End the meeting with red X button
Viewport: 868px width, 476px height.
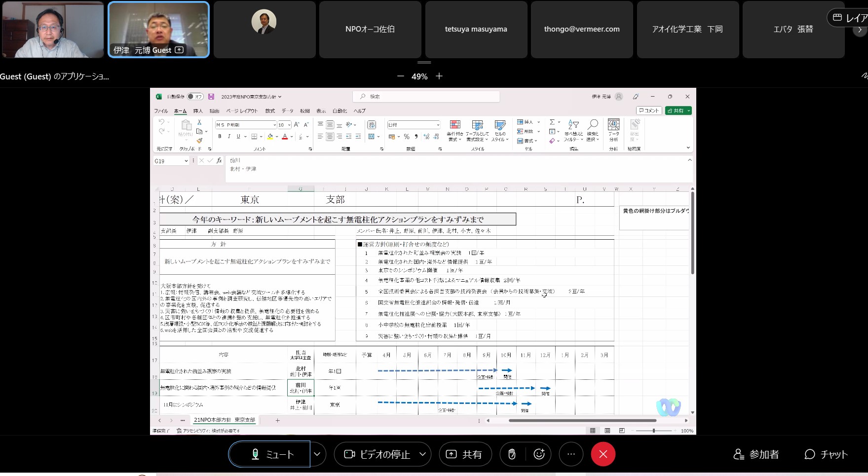603,454
